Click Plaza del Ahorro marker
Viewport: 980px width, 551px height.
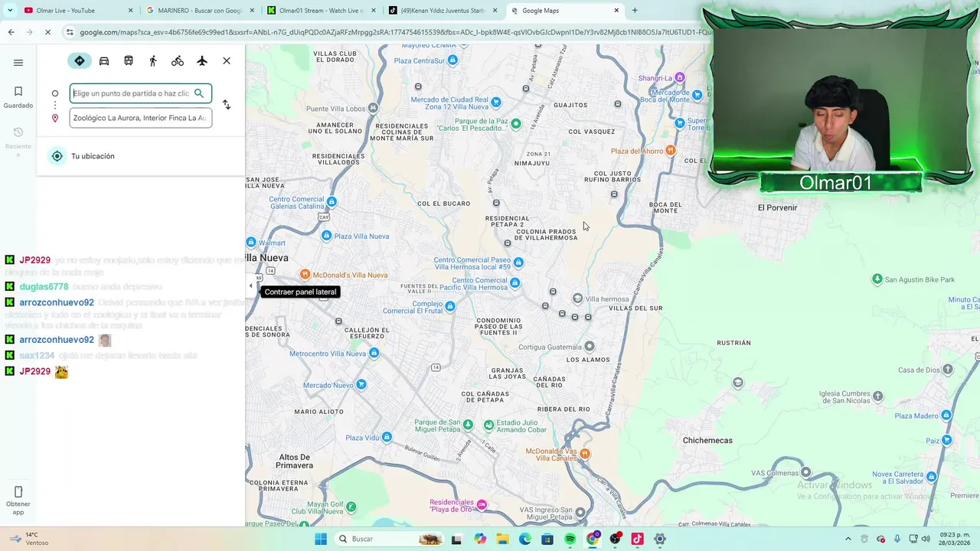(x=671, y=151)
